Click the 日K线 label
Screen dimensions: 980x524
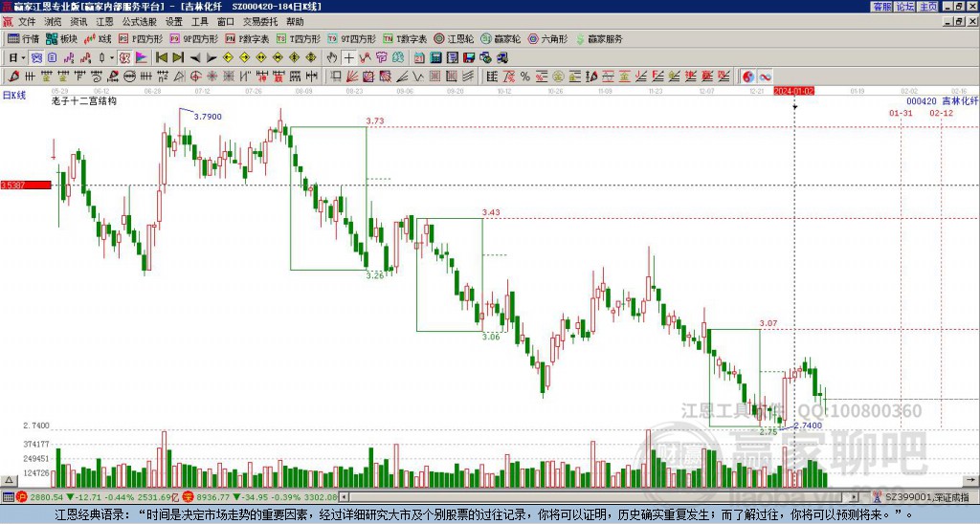tap(13, 96)
